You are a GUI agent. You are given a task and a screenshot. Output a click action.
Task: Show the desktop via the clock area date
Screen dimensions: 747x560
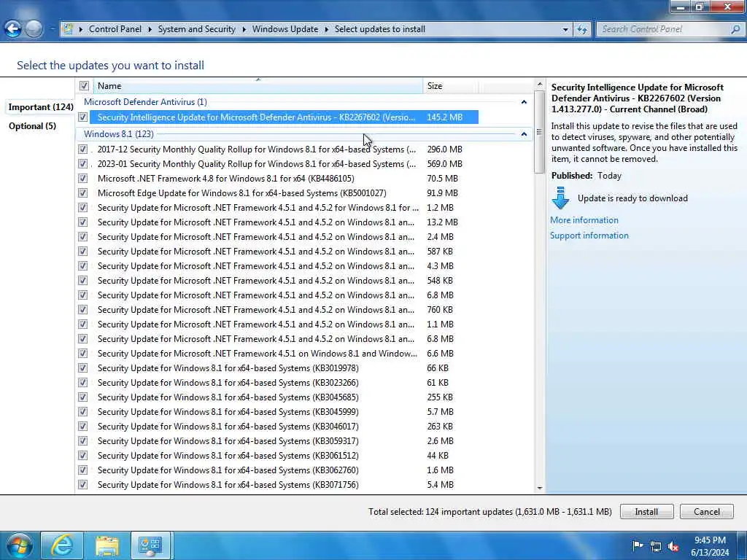click(x=709, y=553)
